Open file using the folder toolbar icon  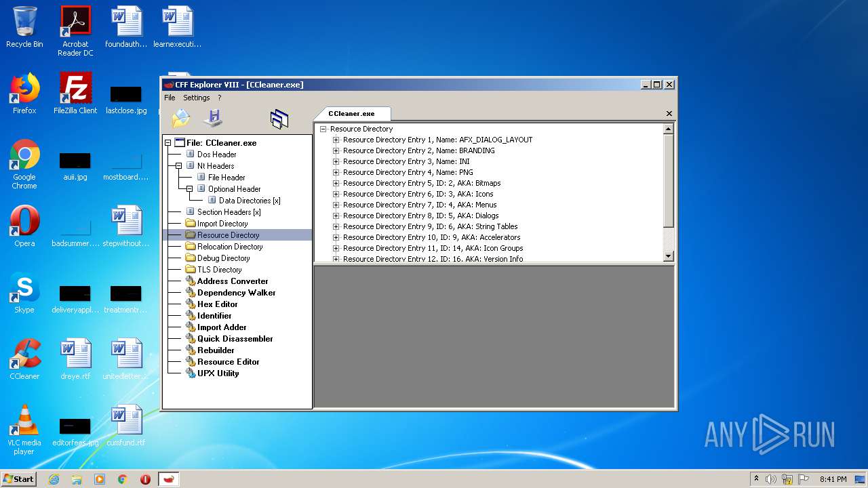click(x=181, y=119)
